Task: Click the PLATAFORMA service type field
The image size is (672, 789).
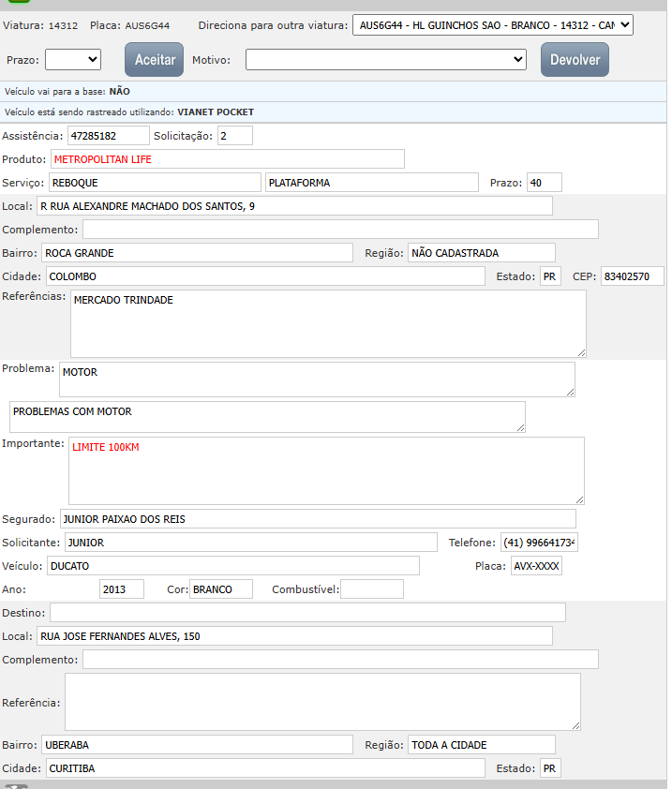Action: (x=372, y=183)
